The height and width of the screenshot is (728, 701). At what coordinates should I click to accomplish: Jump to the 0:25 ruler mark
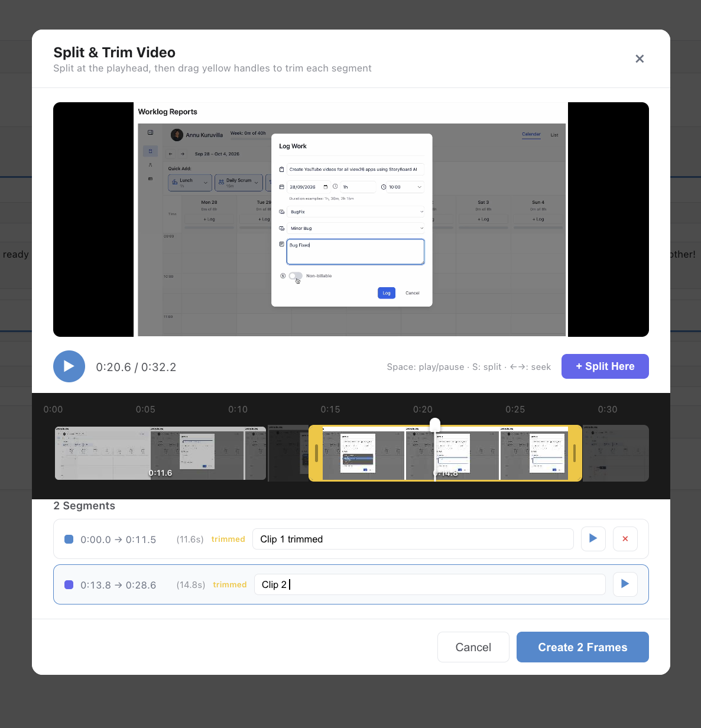515,409
